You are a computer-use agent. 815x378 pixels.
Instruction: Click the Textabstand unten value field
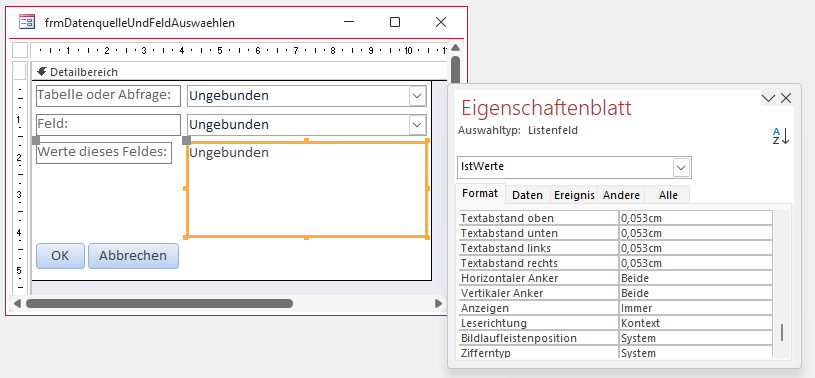[695, 233]
